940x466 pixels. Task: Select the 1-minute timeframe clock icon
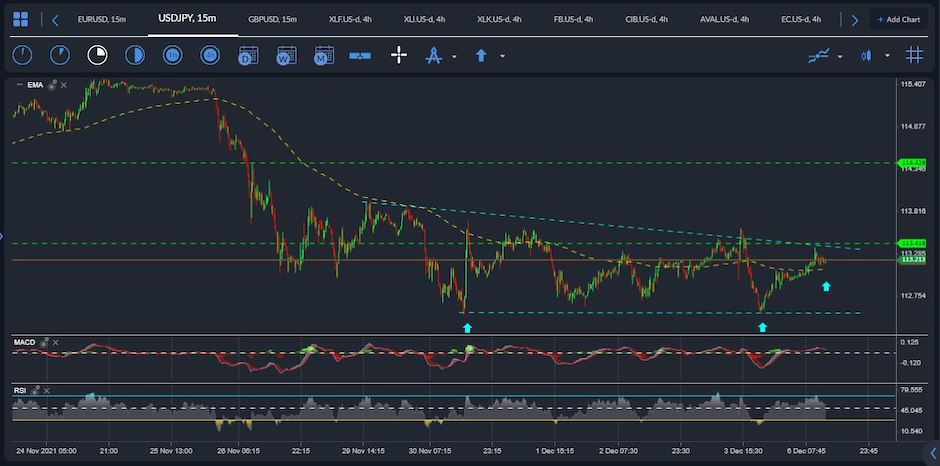(22, 56)
